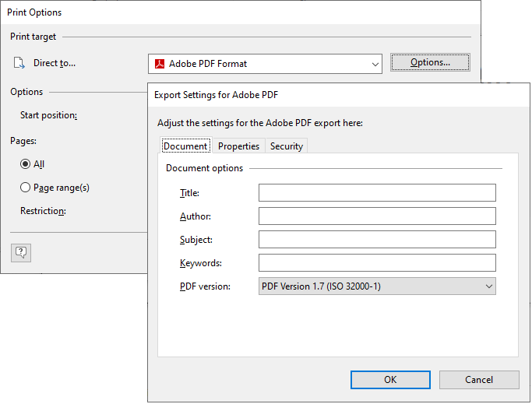Click the help icon in Print Options

pos(21,253)
